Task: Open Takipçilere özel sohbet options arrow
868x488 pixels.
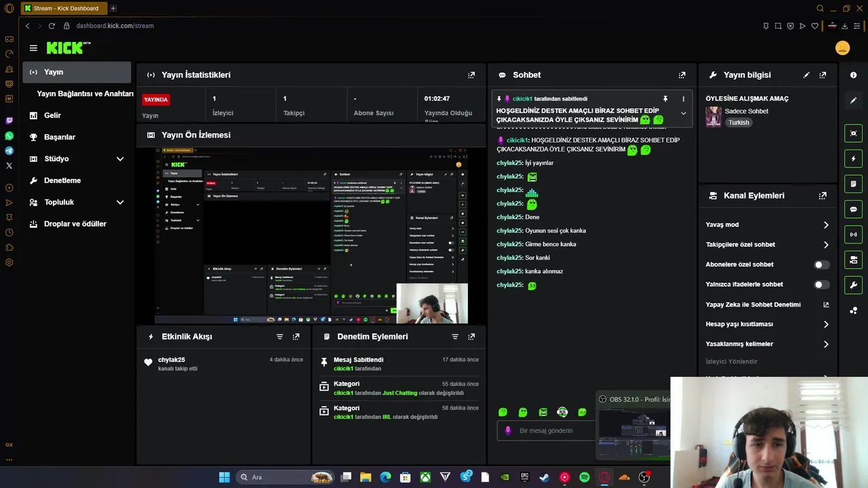Action: pos(826,245)
